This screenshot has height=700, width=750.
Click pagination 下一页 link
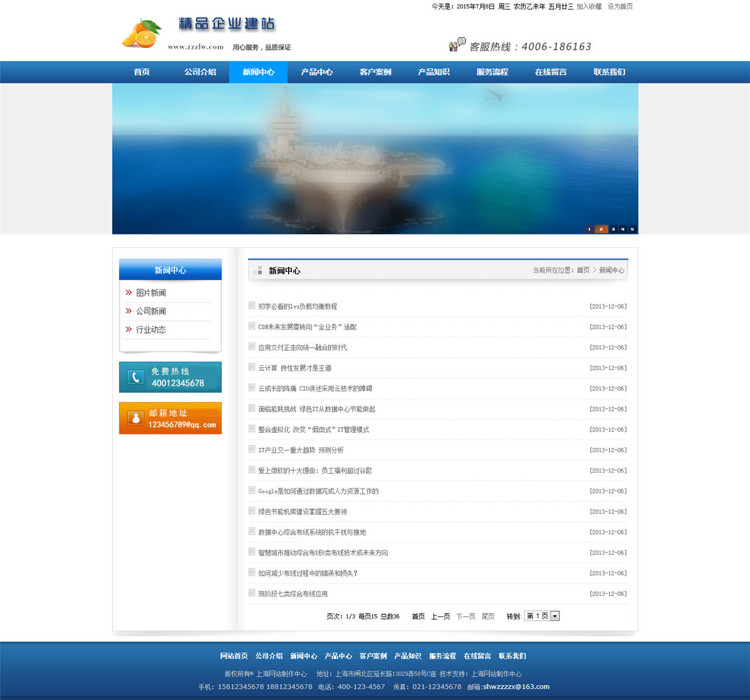pyautogui.click(x=466, y=616)
